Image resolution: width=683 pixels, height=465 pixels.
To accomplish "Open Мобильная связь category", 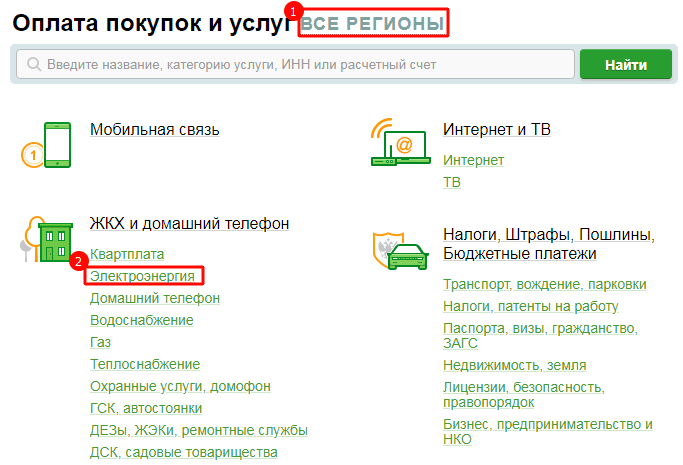I will [x=155, y=130].
